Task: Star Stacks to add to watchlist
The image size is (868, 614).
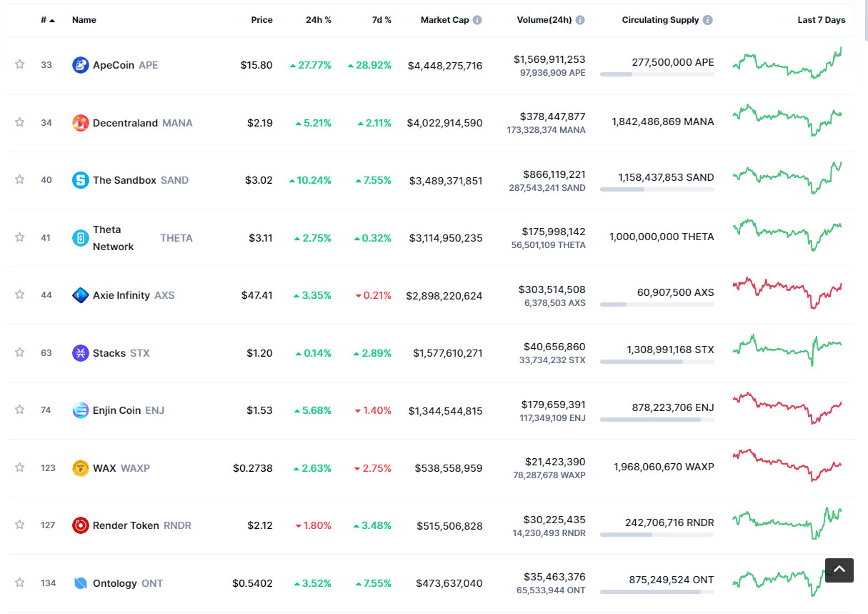Action: tap(20, 352)
